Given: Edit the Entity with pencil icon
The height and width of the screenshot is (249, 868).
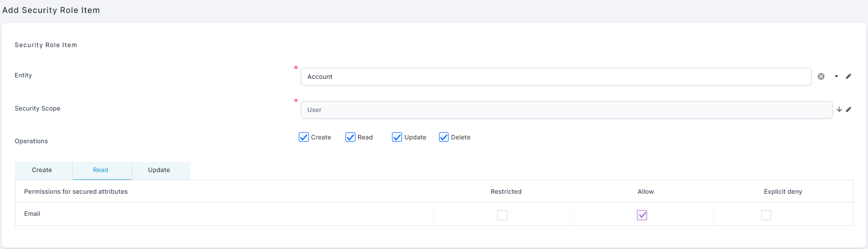Looking at the screenshot, I should click(849, 76).
